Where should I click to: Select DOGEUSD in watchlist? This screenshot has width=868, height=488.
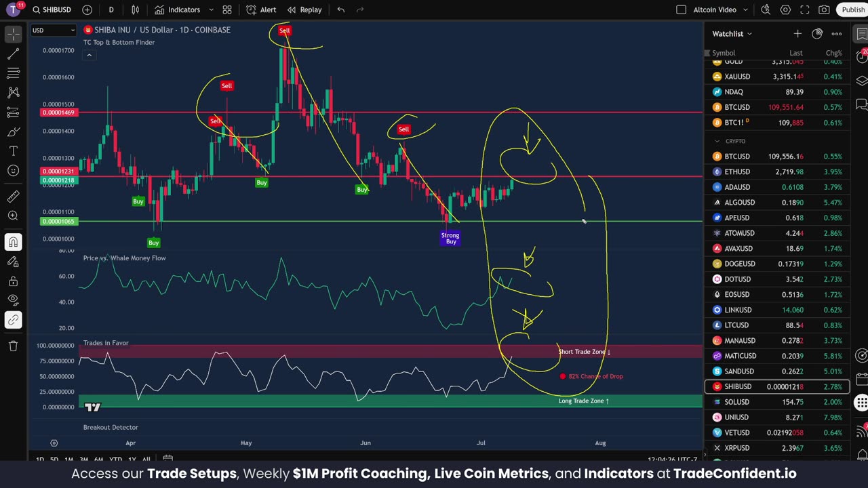pos(778,264)
